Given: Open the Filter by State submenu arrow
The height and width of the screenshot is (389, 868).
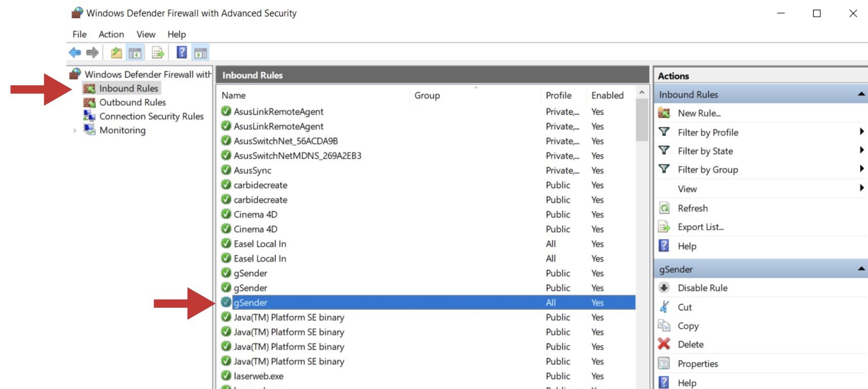Looking at the screenshot, I should (861, 150).
